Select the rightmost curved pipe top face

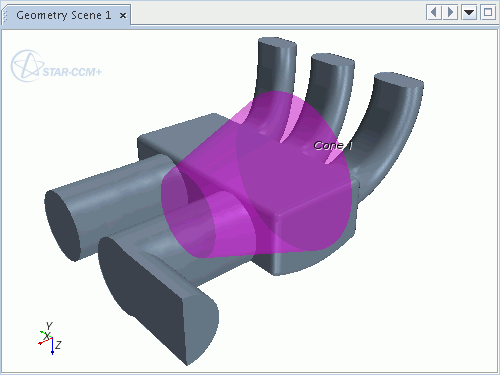pyautogui.click(x=398, y=79)
